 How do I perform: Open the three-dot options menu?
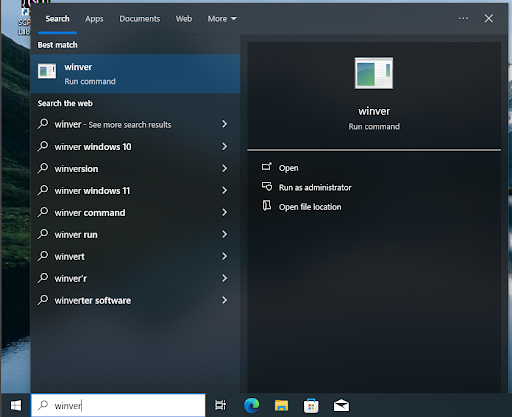[463, 18]
